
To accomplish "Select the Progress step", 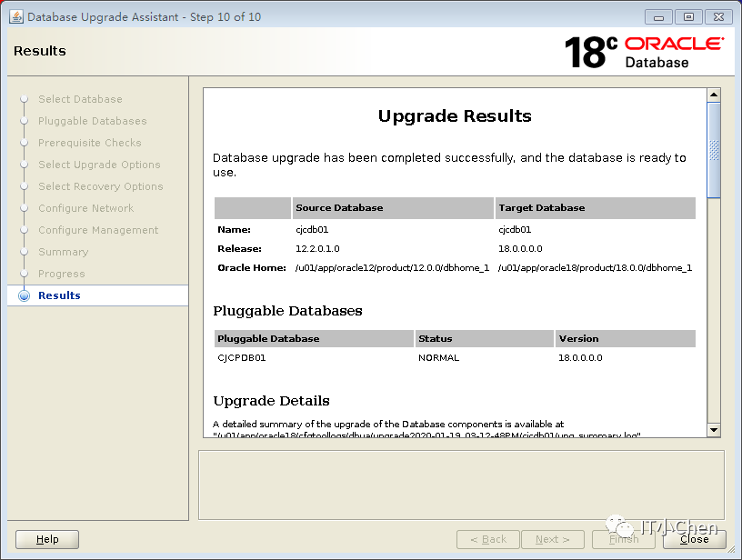I will (62, 274).
